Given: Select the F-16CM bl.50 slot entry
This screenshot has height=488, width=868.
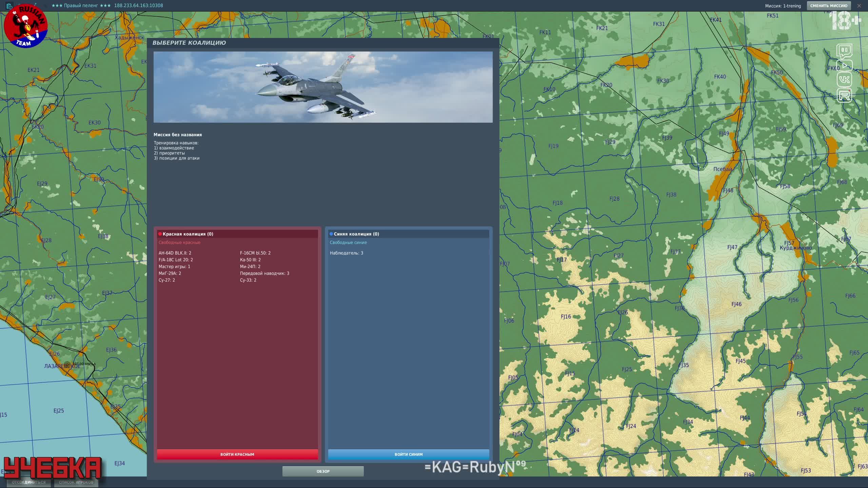Looking at the screenshot, I should coord(255,253).
